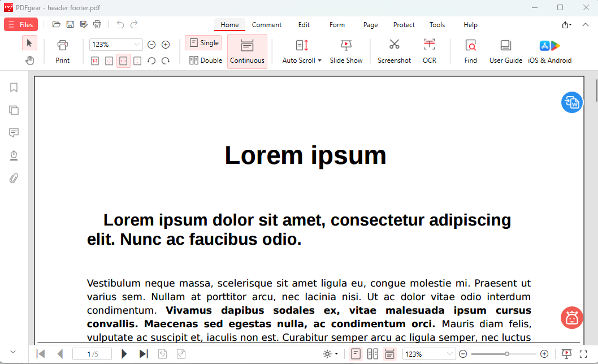
Task: Rotate page clockwise
Action: [166, 60]
